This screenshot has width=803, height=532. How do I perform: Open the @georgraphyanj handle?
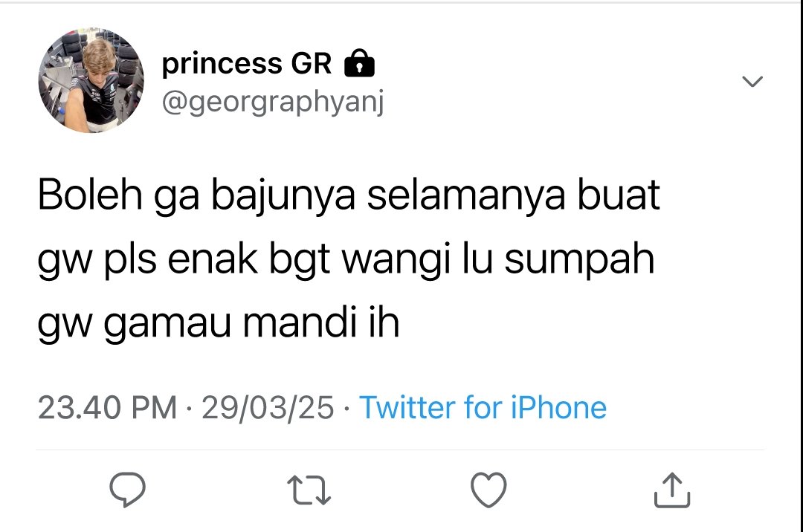point(273,103)
